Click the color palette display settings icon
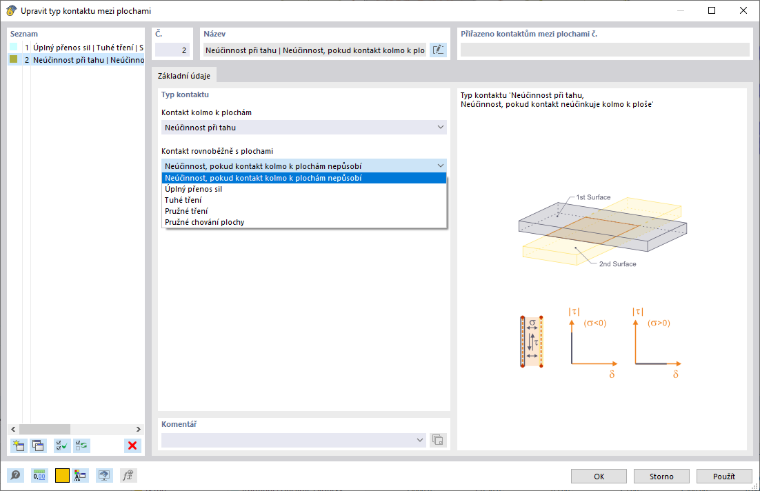 coord(80,475)
